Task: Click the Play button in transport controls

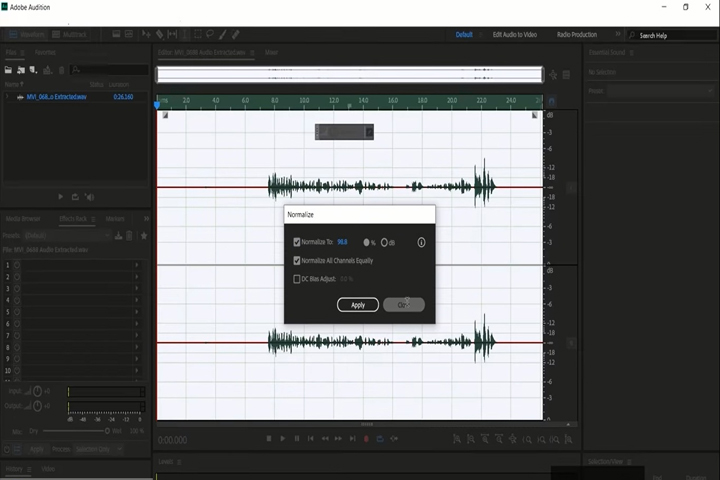Action: click(x=282, y=439)
